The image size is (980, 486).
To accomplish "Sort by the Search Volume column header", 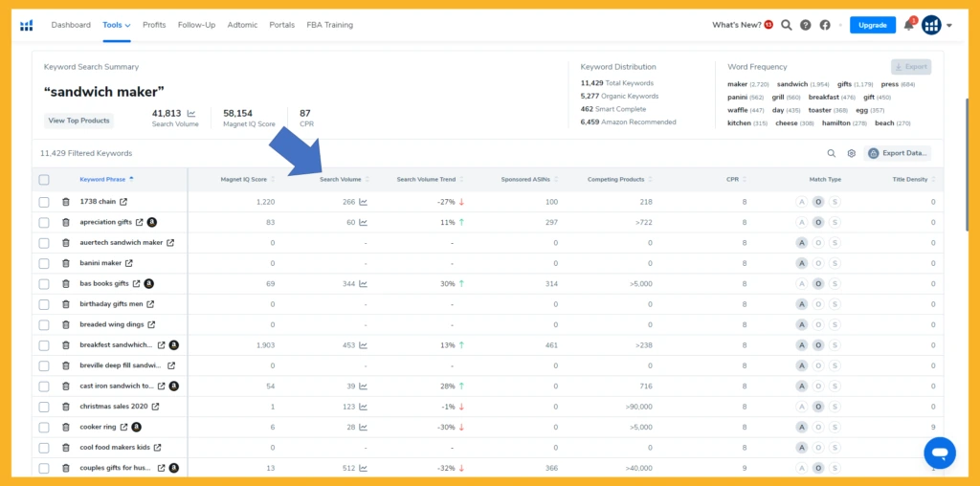I will click(x=341, y=179).
